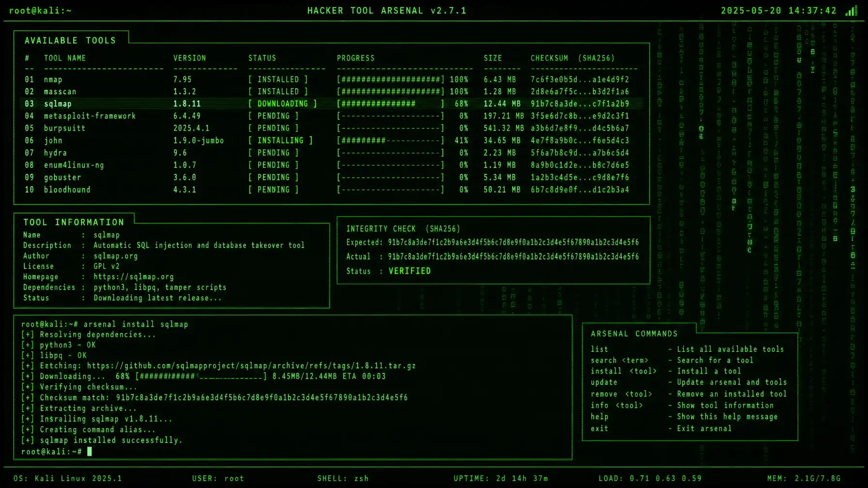Click the 'help' arsenal command
Image resolution: width=868 pixels, height=488 pixels.
point(599,417)
